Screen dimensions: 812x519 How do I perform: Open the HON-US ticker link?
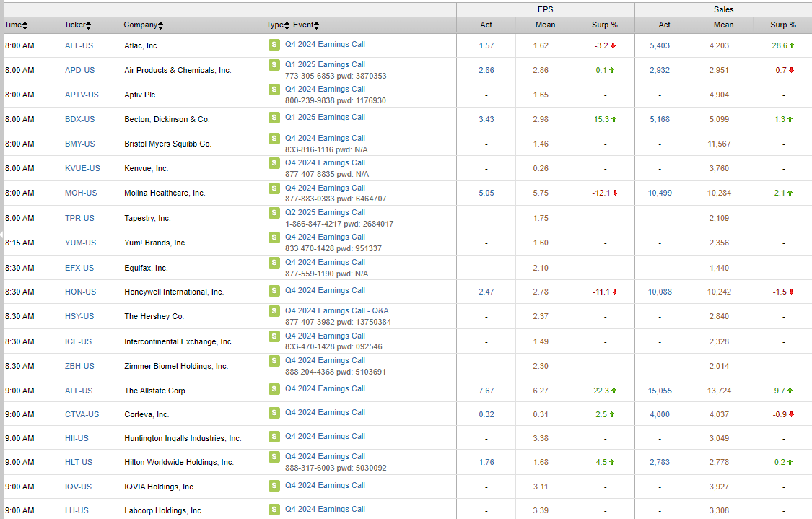point(80,292)
